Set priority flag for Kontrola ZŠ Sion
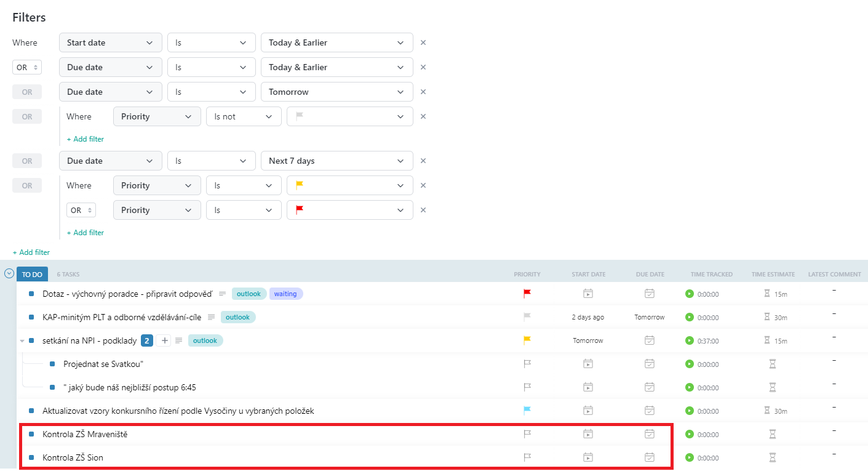 point(527,457)
